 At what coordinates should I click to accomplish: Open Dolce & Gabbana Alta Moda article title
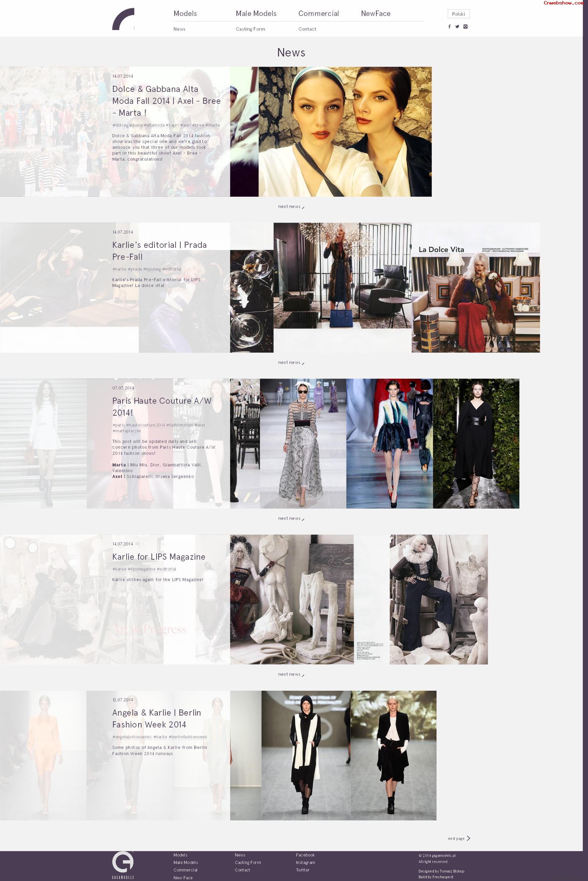(x=166, y=101)
